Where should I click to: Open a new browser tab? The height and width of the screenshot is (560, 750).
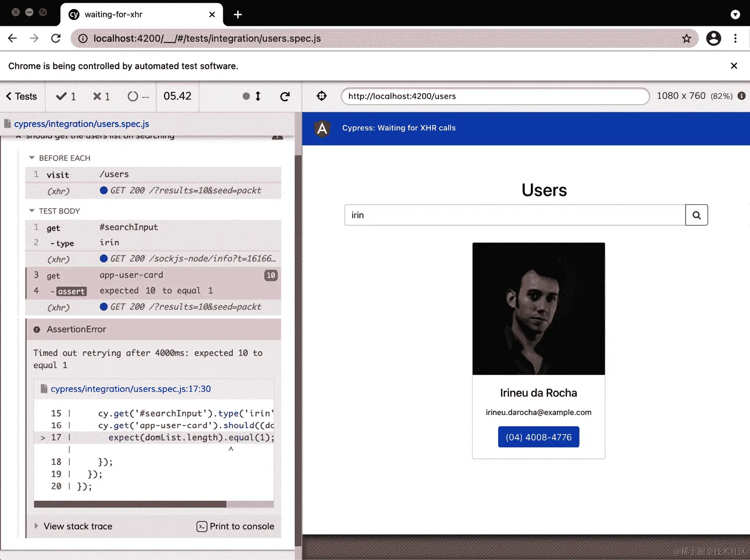pyautogui.click(x=238, y=15)
